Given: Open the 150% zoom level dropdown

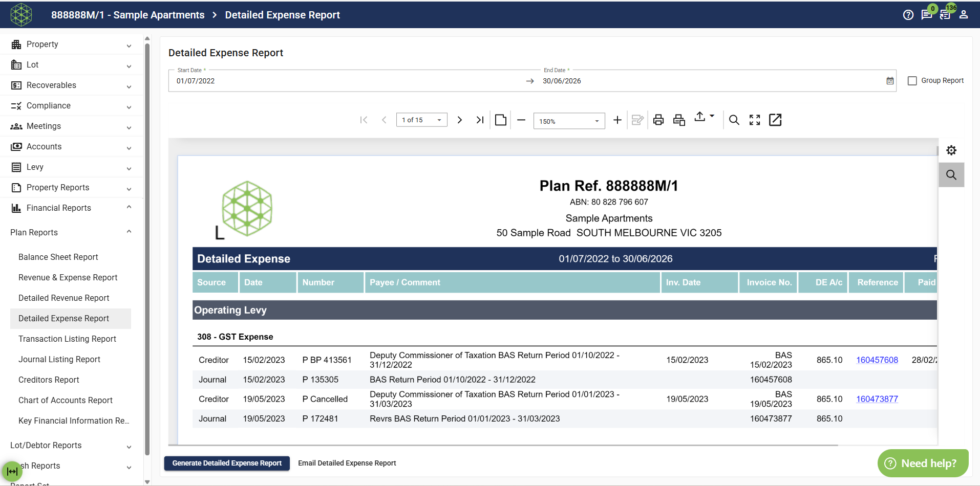Looking at the screenshot, I should tap(569, 121).
